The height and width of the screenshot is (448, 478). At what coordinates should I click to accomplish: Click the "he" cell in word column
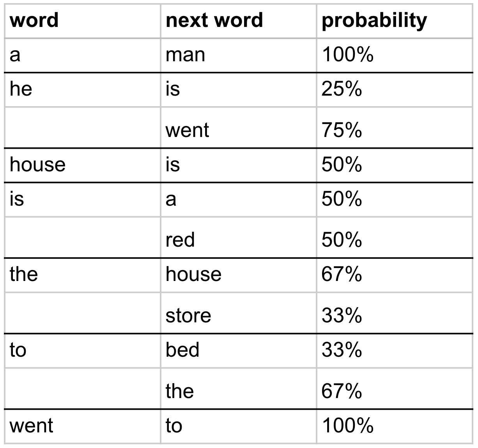[21, 89]
